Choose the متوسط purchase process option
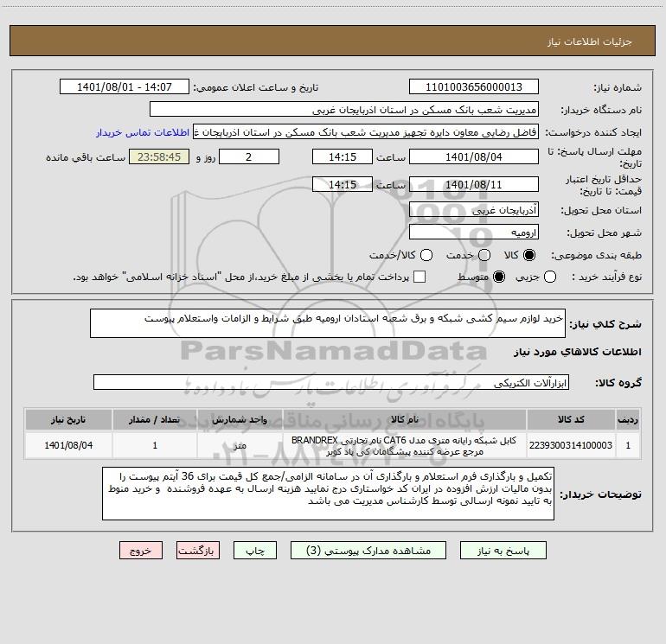The height and width of the screenshot is (644, 666). coord(499,277)
